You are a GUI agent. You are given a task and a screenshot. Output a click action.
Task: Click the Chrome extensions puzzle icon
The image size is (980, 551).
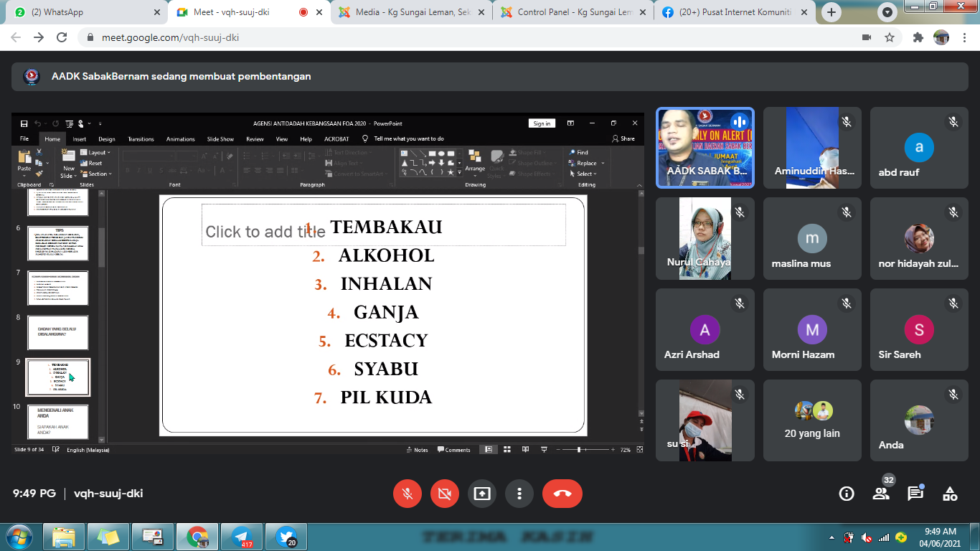(x=918, y=37)
